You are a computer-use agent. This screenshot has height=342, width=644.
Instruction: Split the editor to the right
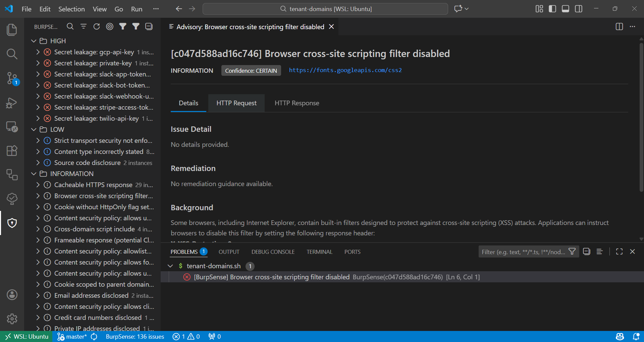[x=619, y=26]
